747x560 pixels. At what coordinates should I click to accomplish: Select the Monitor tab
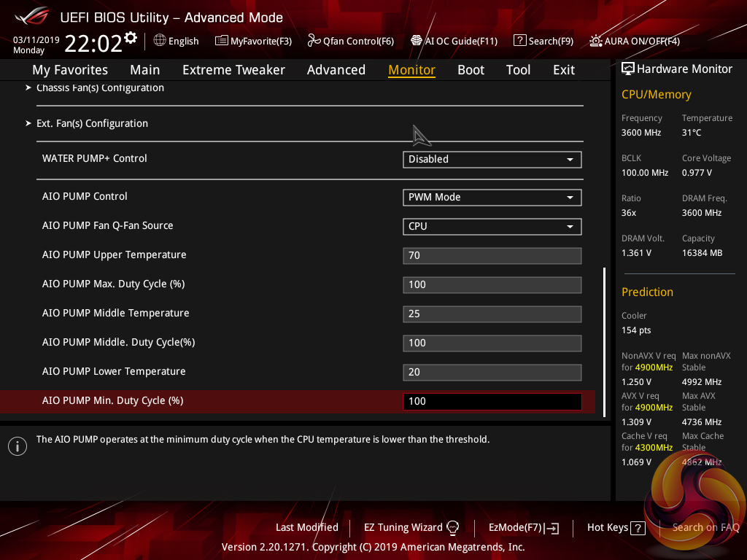click(x=411, y=70)
